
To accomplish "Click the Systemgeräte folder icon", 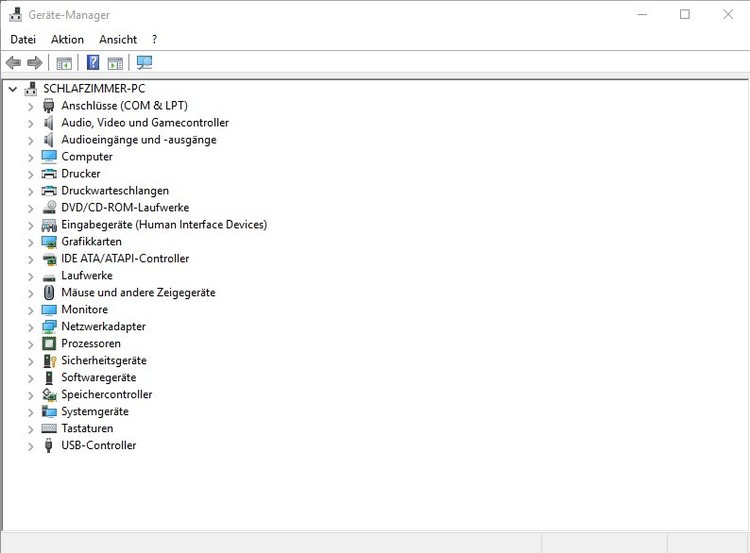I will pos(49,411).
